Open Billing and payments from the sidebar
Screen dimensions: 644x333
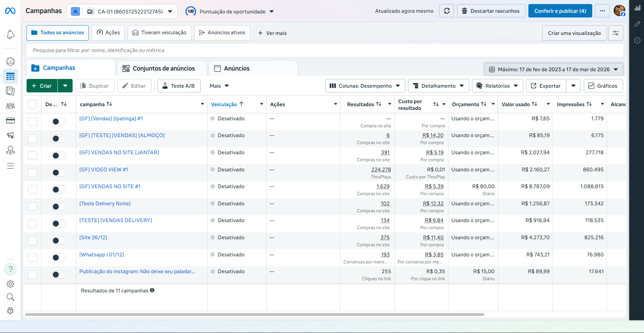(10, 121)
